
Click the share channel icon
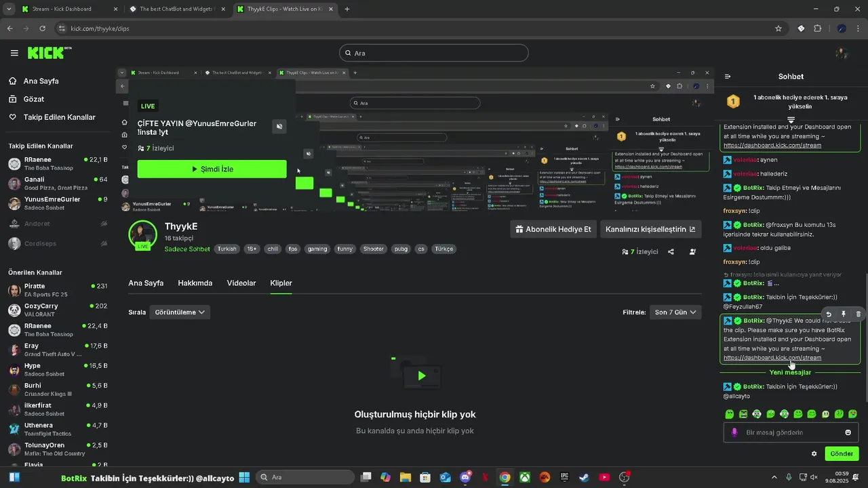[x=671, y=251]
